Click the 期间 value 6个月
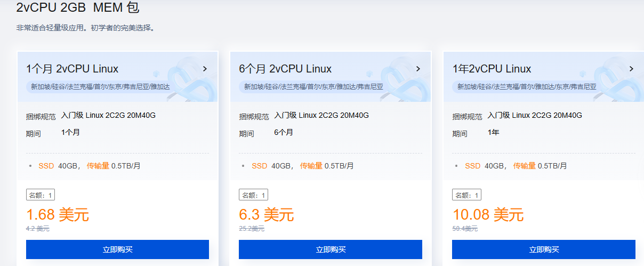644x266 pixels. [x=284, y=132]
